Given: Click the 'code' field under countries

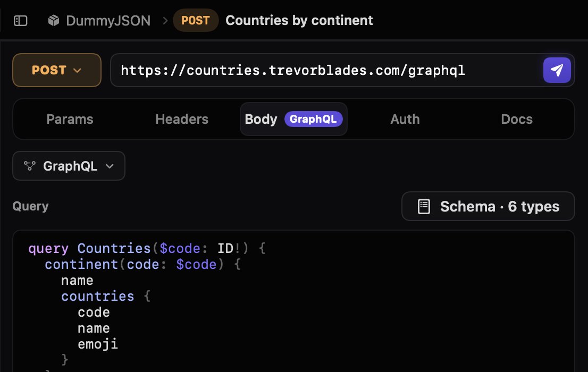Looking at the screenshot, I should click(94, 312).
